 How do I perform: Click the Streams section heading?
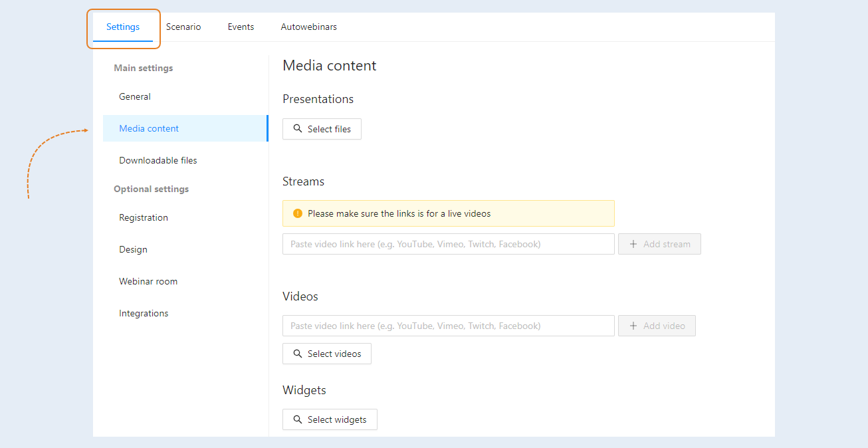point(304,181)
